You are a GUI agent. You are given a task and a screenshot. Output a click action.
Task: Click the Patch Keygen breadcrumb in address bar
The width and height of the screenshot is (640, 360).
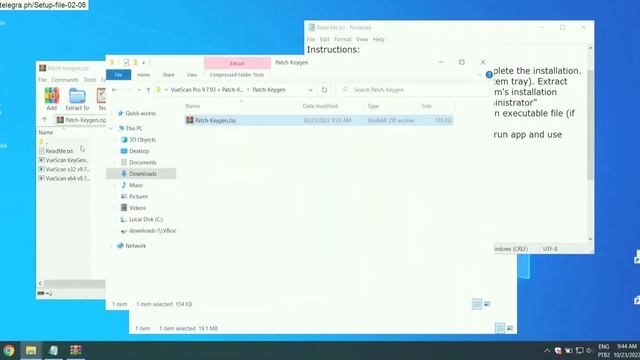tap(269, 90)
